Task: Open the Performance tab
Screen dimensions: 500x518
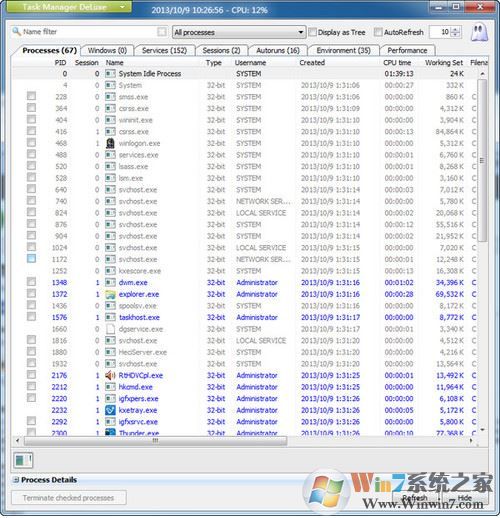Action: click(407, 50)
